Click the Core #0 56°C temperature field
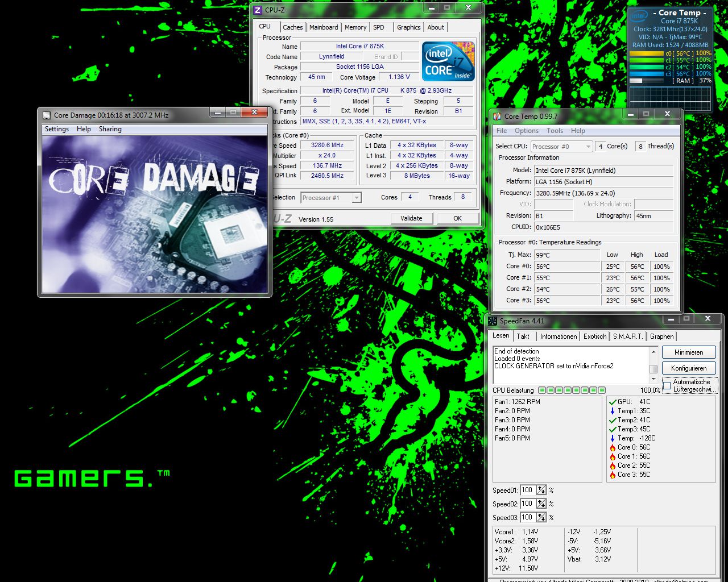 tap(567, 267)
